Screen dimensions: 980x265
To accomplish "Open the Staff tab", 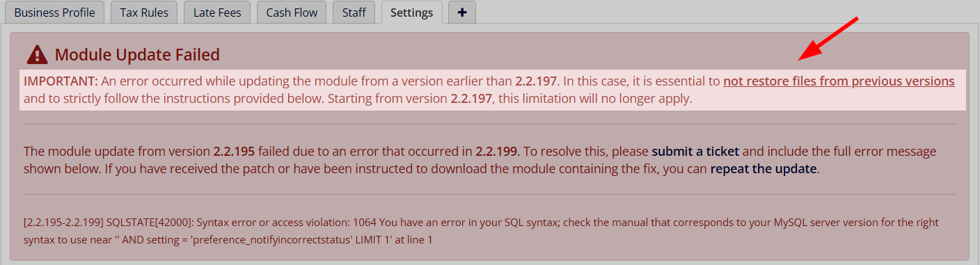I will pyautogui.click(x=354, y=13).
